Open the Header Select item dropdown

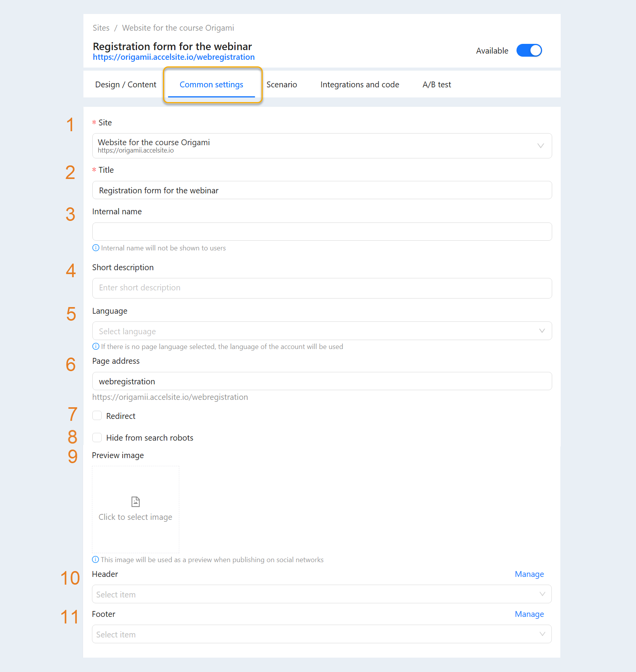click(322, 594)
